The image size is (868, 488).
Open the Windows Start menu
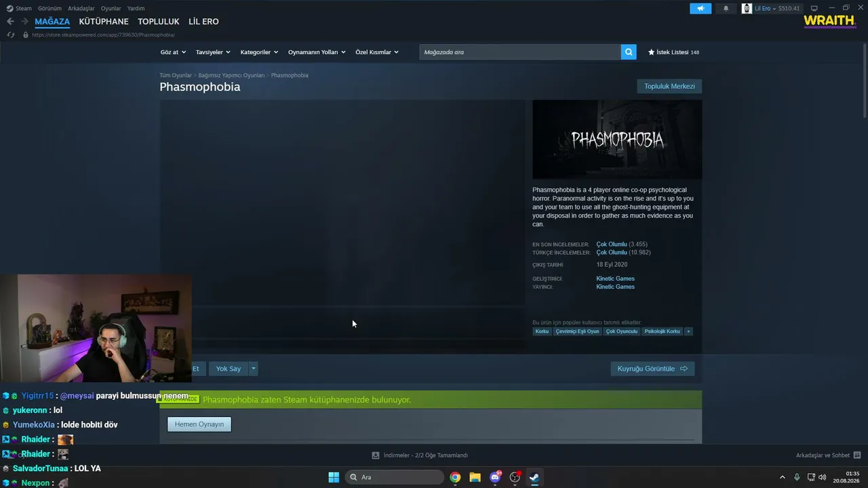334,477
